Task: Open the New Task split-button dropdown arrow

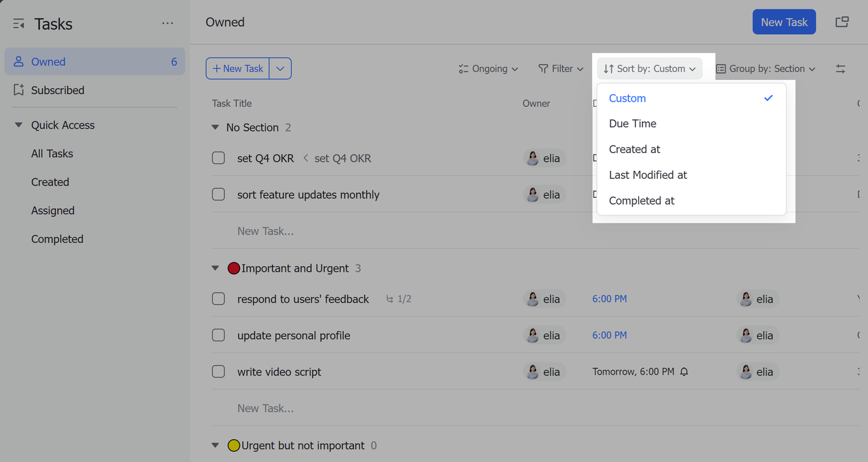Action: 281,68
